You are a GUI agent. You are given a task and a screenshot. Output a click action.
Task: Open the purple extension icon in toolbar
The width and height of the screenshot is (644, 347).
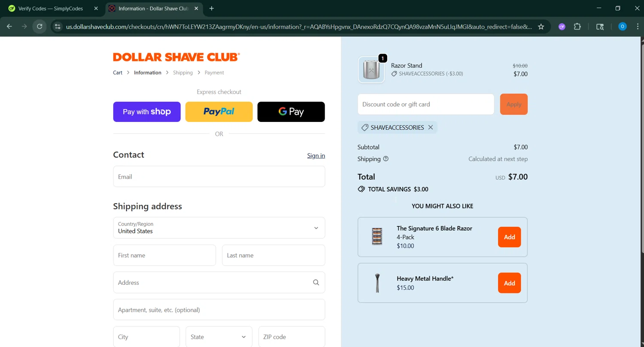[x=562, y=27]
